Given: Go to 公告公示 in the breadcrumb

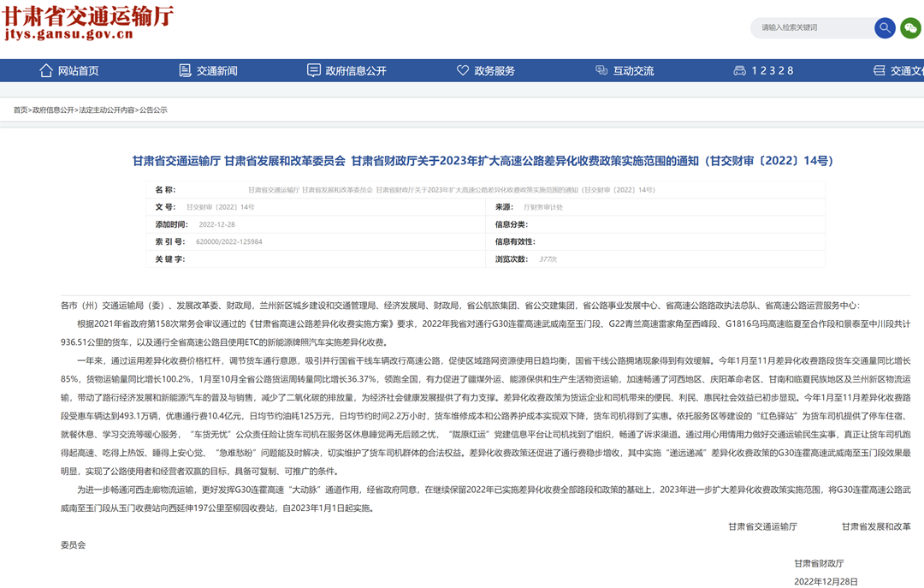Looking at the screenshot, I should [x=153, y=110].
